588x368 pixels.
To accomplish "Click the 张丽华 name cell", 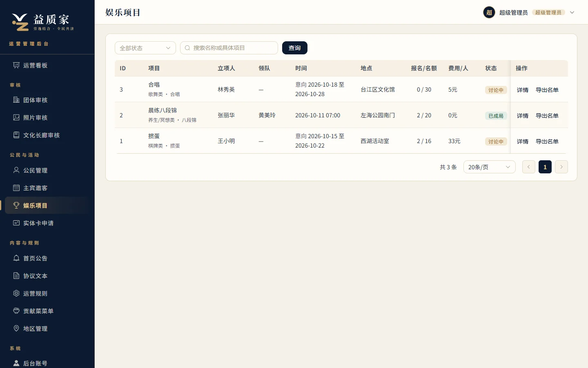I will (226, 115).
